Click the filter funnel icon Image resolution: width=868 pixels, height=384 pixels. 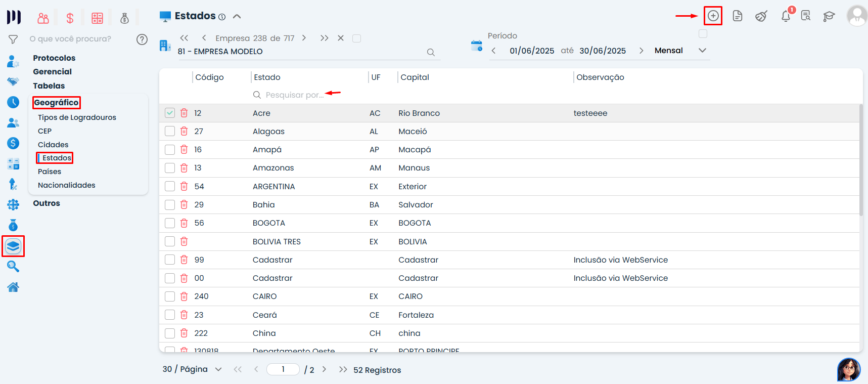tap(13, 39)
